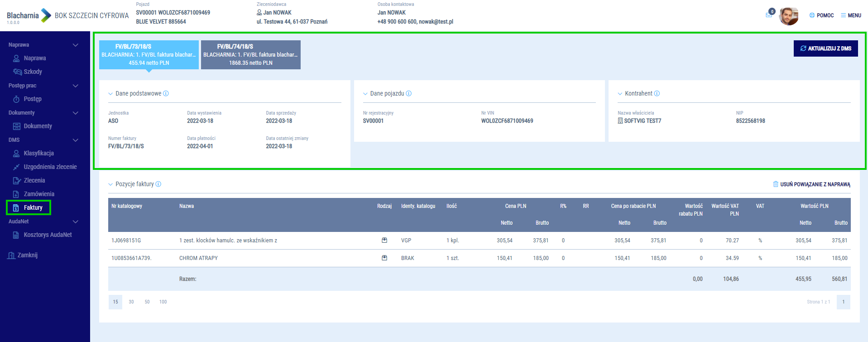Click the info icon beside Kontrahent

pyautogui.click(x=657, y=94)
